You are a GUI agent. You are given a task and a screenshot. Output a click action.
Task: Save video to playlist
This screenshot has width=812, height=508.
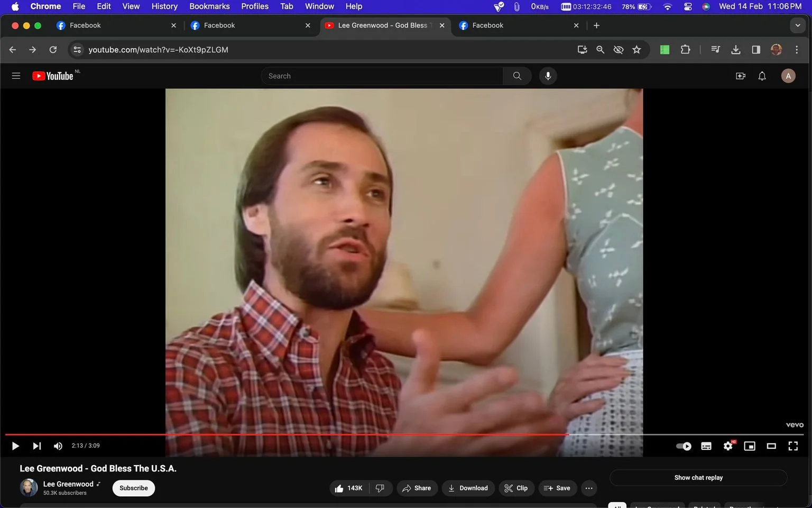click(557, 488)
